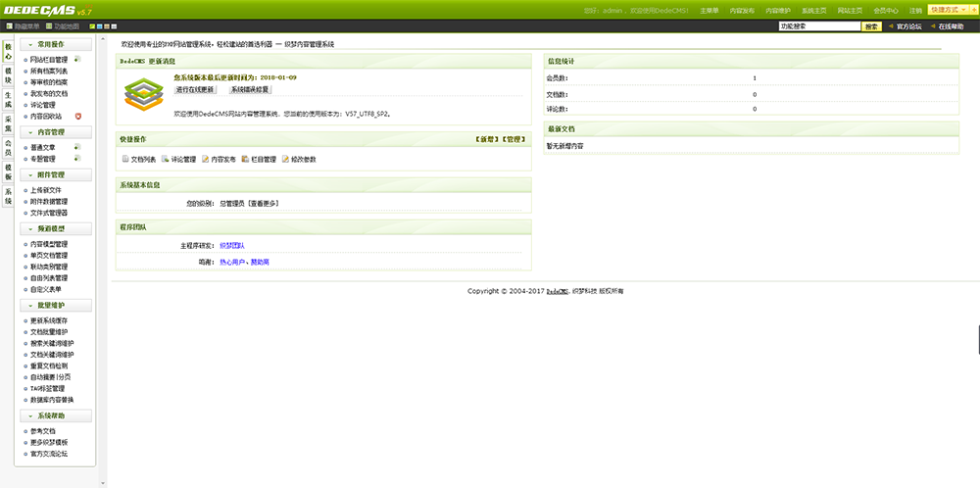Click the DedeCMS stacked layers logo image

[x=143, y=94]
